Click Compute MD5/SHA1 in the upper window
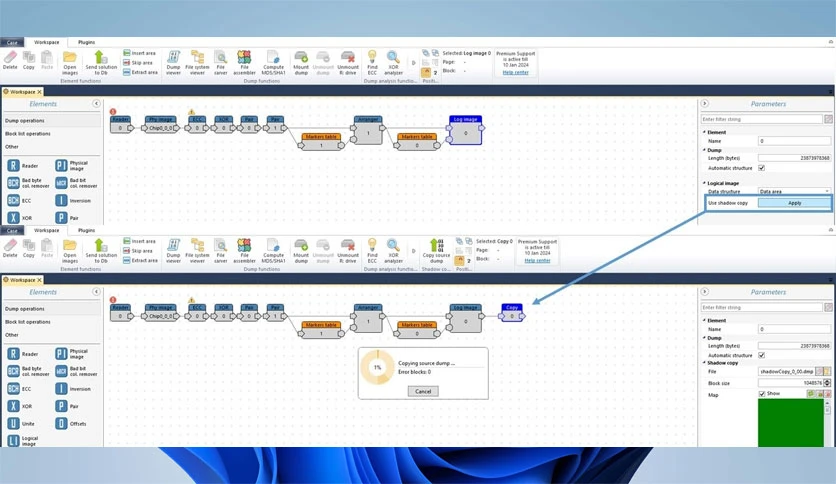 273,63
